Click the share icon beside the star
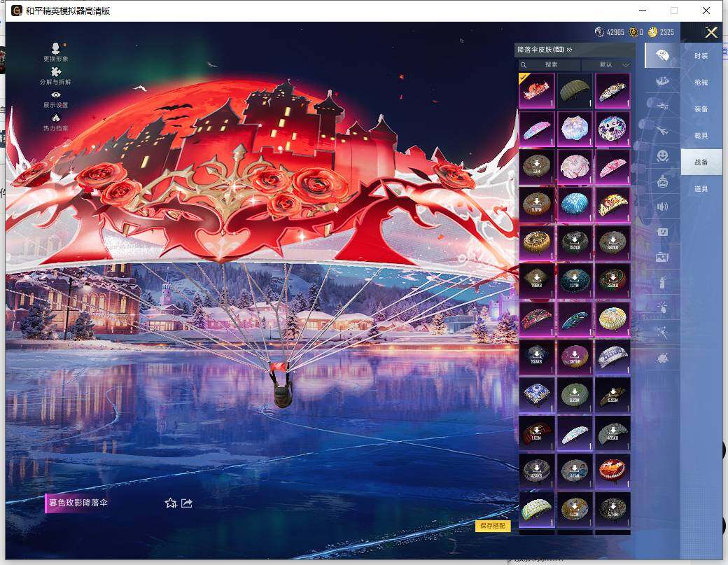The image size is (728, 565). (x=185, y=503)
